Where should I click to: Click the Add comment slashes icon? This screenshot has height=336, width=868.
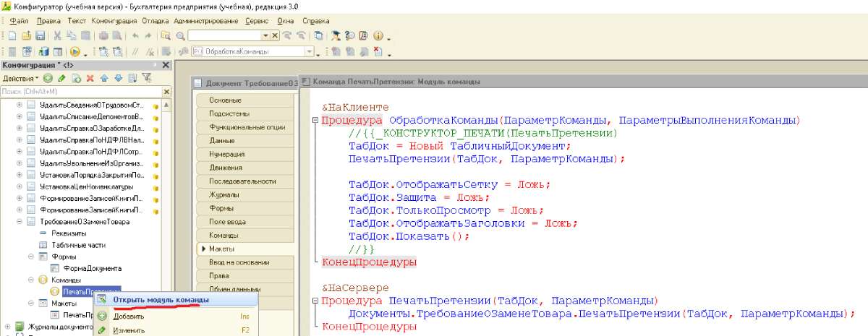(135, 51)
